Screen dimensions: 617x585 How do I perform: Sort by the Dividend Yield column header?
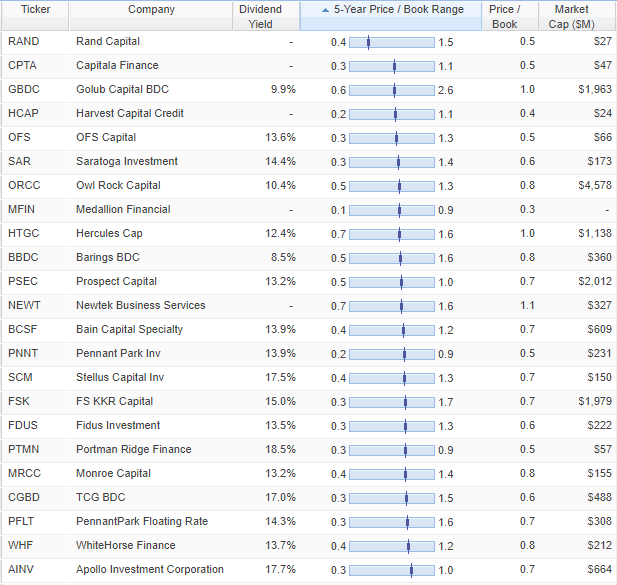click(266, 16)
